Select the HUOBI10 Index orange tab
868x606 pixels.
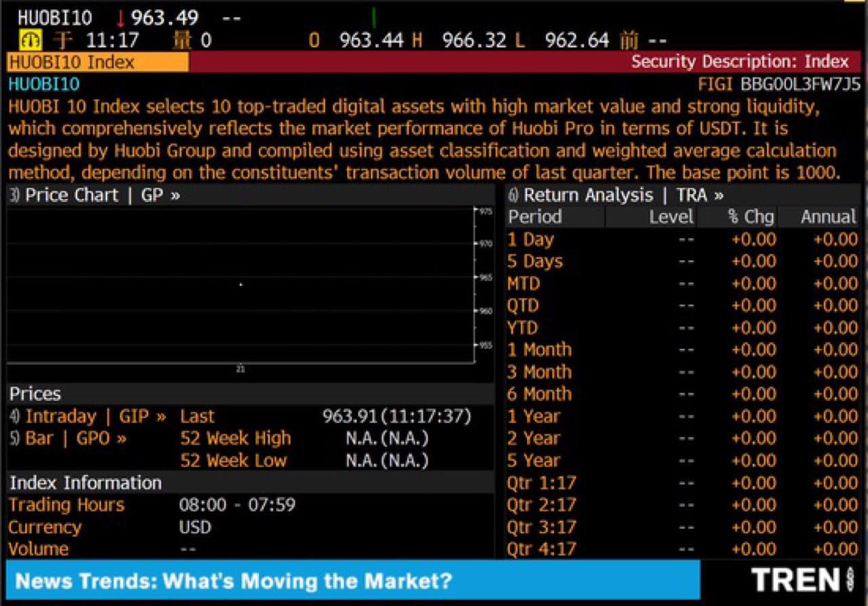[98, 62]
